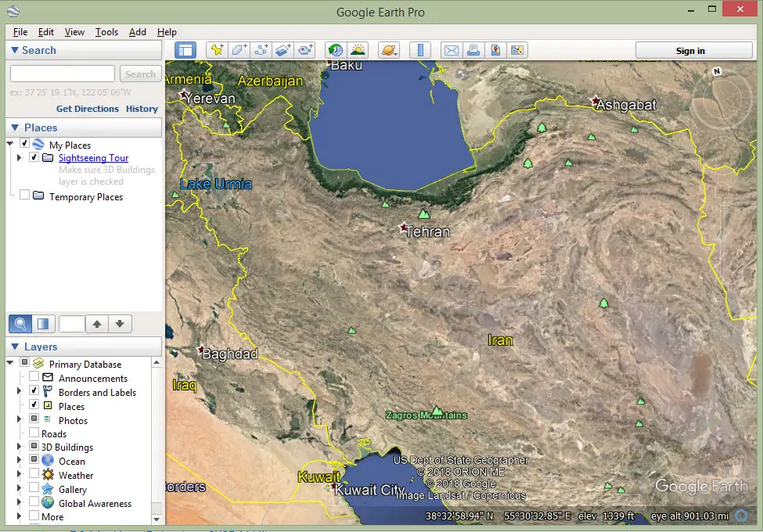Click the Email envelope toolbar icon
Image resolution: width=763 pixels, height=532 pixels.
(451, 50)
